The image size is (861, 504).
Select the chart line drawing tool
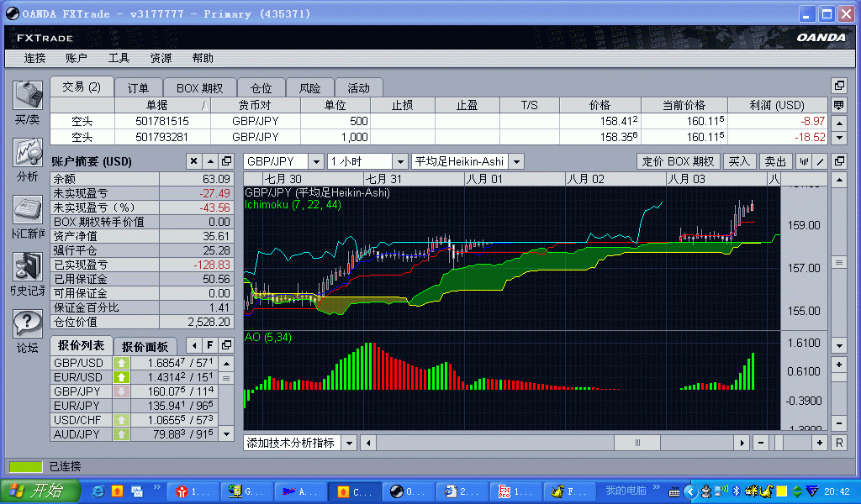[821, 161]
